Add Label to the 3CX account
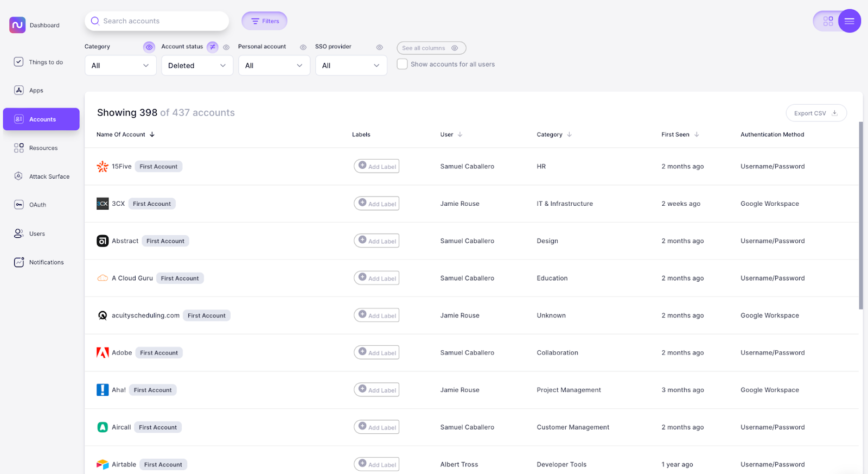This screenshot has width=868, height=474. 376,204
